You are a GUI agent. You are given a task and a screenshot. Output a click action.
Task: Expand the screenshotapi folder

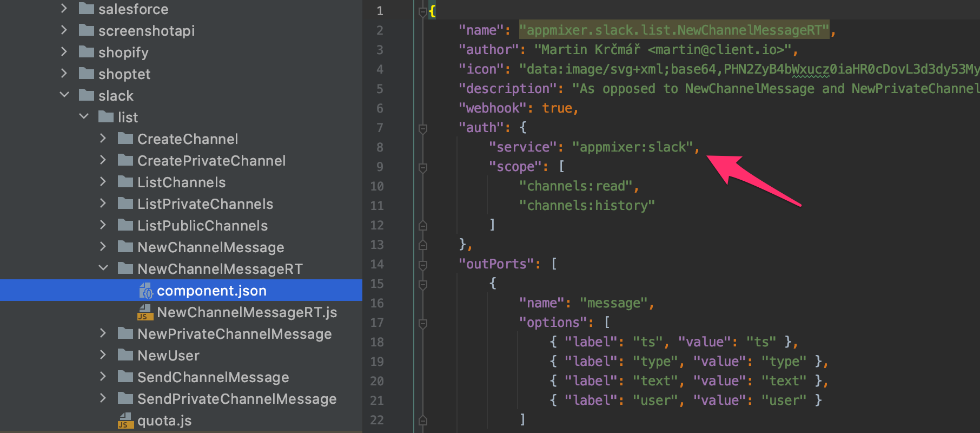[x=64, y=30]
